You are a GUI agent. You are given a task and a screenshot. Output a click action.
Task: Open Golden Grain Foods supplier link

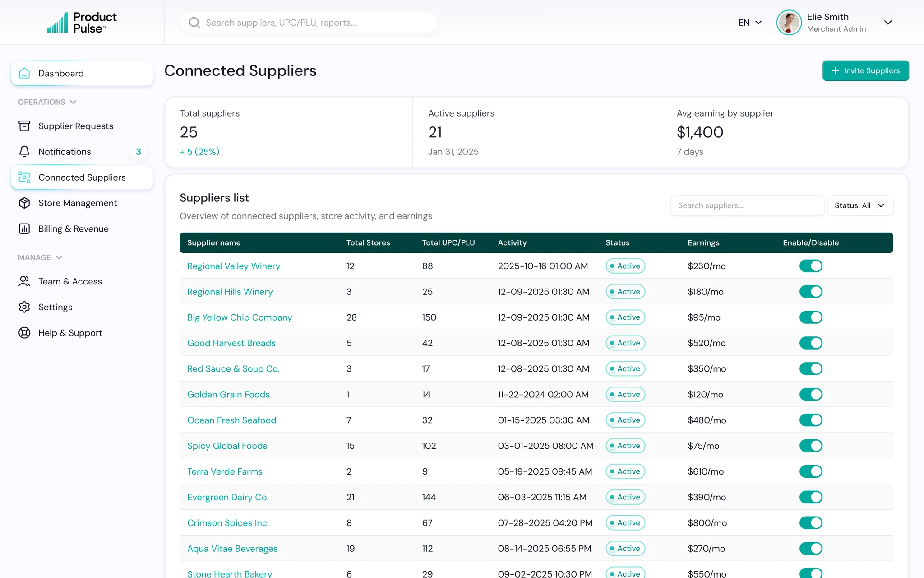pos(228,395)
